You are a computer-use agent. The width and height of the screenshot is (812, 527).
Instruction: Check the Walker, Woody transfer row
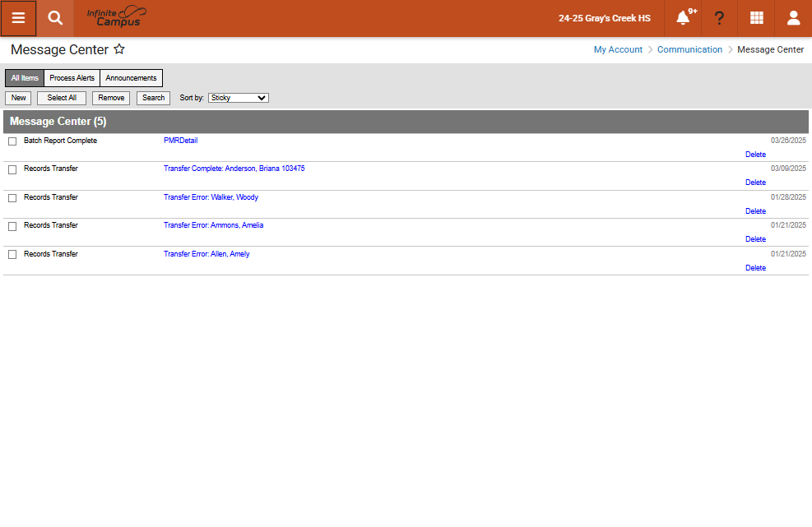point(12,198)
